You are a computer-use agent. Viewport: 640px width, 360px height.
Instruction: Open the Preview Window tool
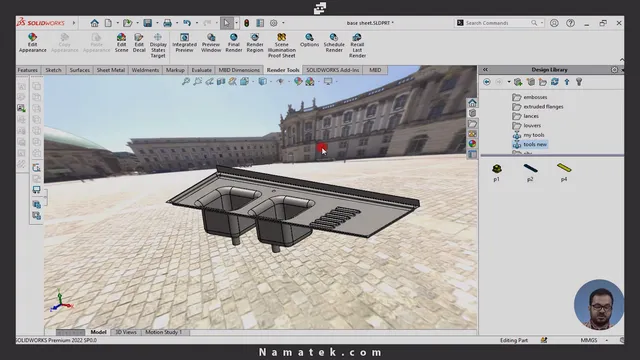tap(211, 43)
